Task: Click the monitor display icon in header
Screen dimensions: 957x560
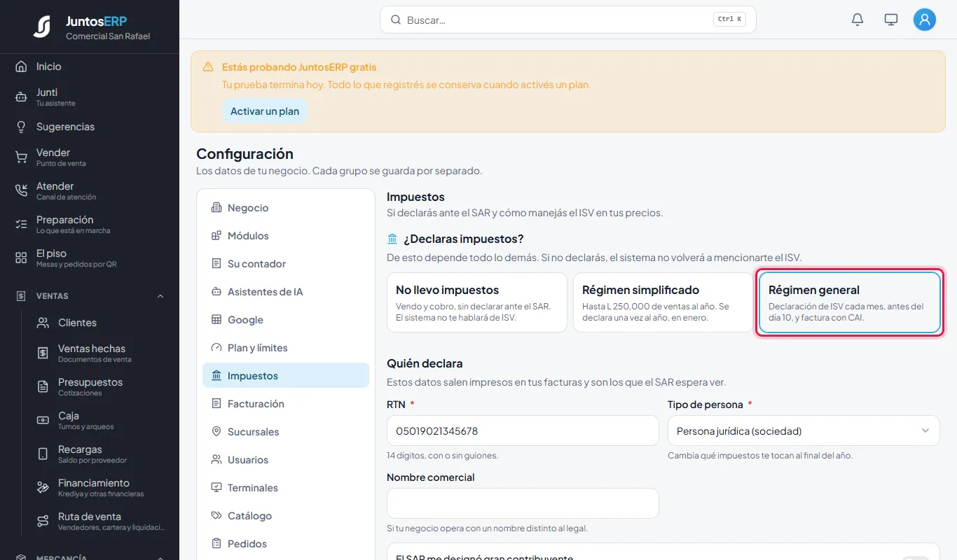Action: click(891, 20)
